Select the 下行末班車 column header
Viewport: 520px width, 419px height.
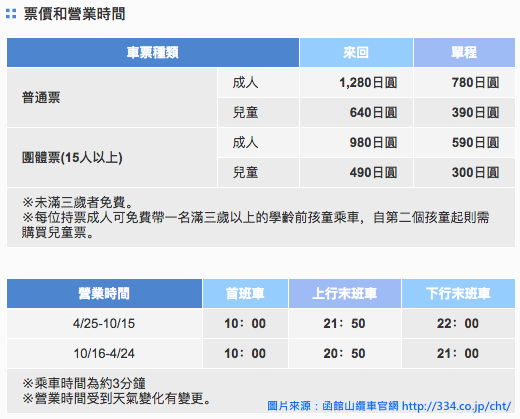point(458,294)
